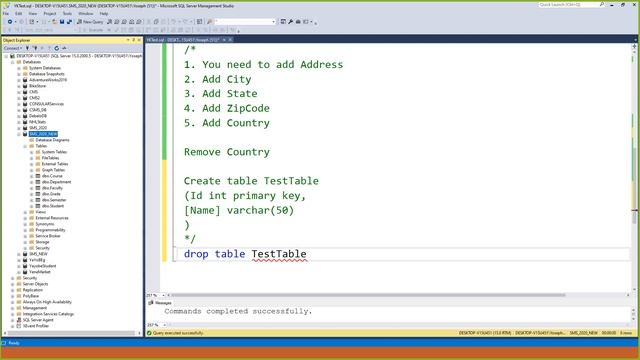The width and height of the screenshot is (640, 360).
Task: Select the Always On High Availability folder
Action: (x=47, y=302)
